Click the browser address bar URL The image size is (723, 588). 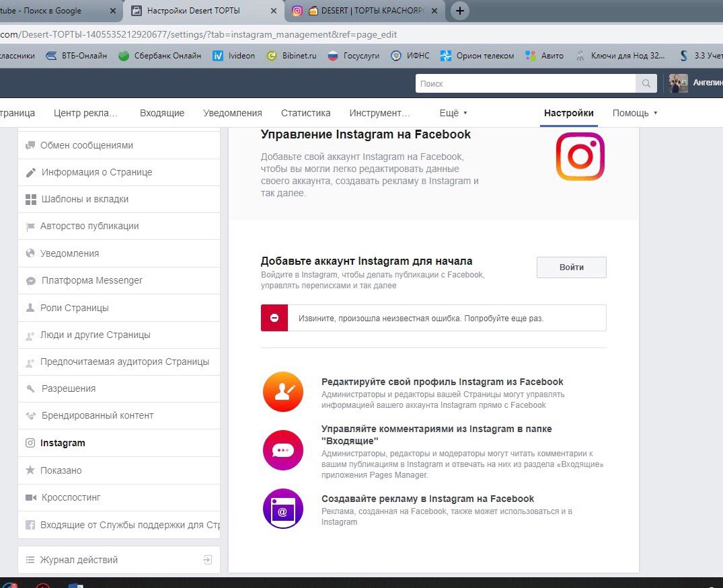[x=198, y=34]
